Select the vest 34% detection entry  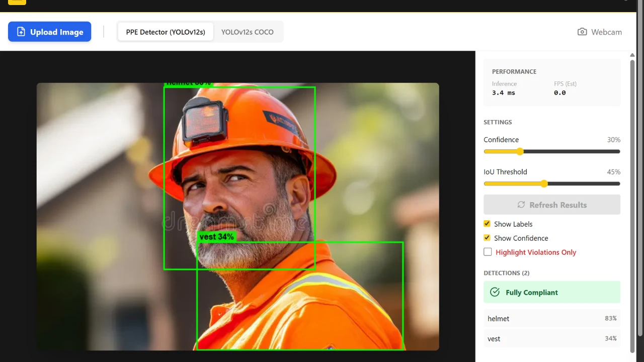551,338
